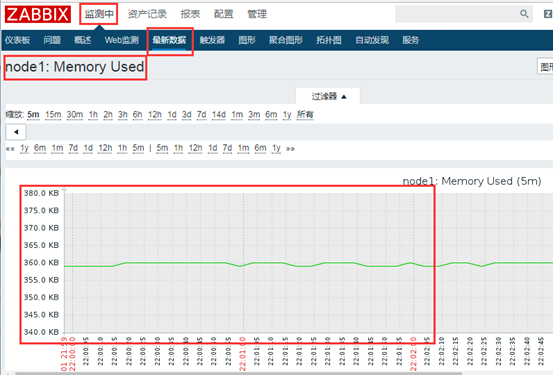Select the 15m zoom link

pos(53,115)
